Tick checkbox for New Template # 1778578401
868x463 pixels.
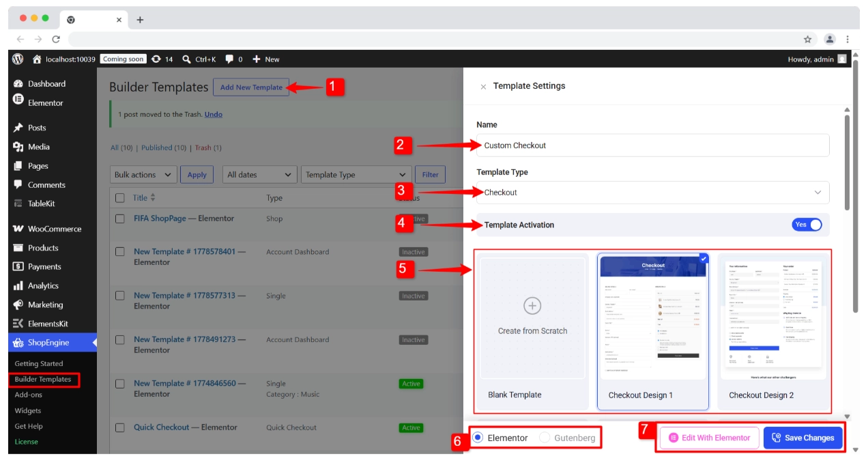pyautogui.click(x=120, y=252)
